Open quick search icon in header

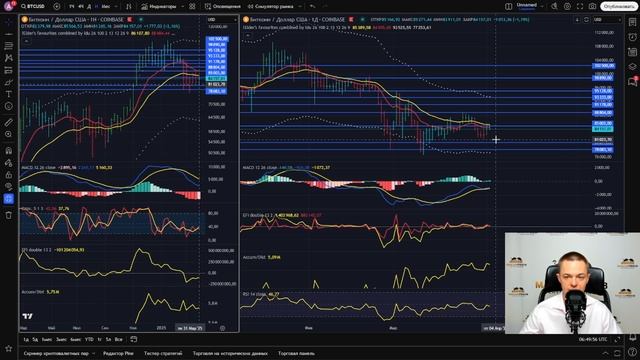click(x=554, y=7)
